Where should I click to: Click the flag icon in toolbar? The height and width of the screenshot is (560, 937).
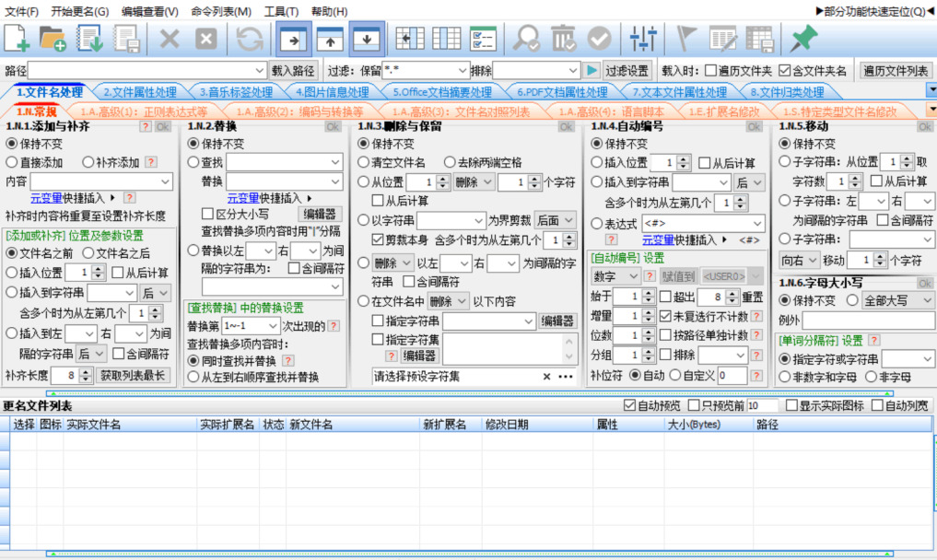tap(687, 39)
